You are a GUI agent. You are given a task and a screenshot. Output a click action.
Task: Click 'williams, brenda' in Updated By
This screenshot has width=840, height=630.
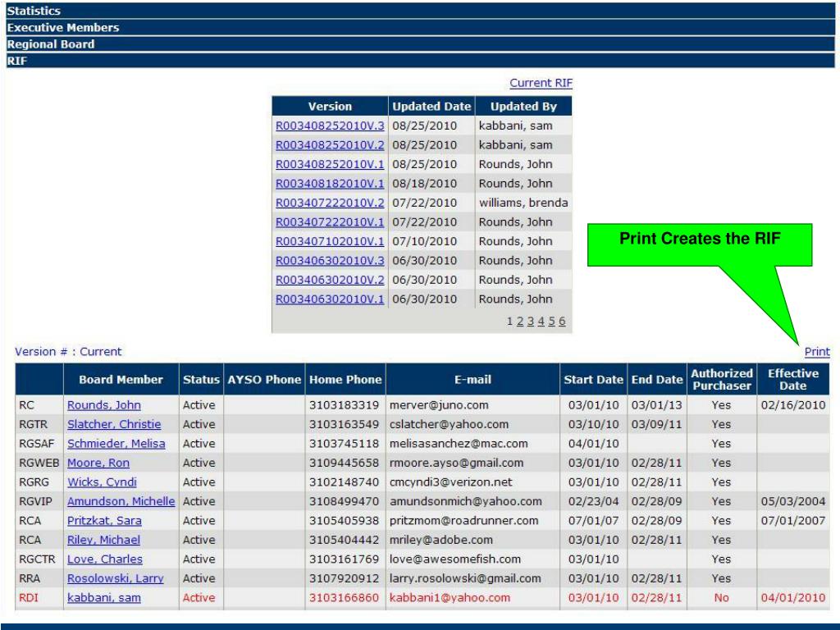tap(523, 203)
